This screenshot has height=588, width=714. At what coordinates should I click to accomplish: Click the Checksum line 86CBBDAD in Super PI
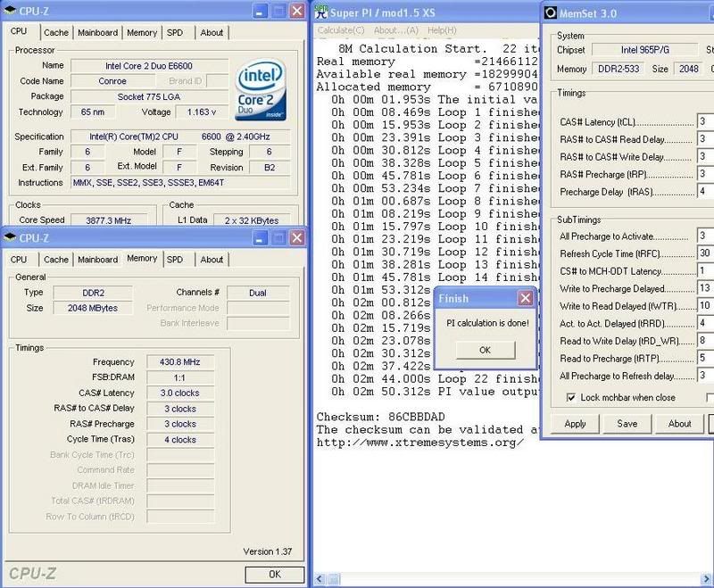[x=381, y=417]
